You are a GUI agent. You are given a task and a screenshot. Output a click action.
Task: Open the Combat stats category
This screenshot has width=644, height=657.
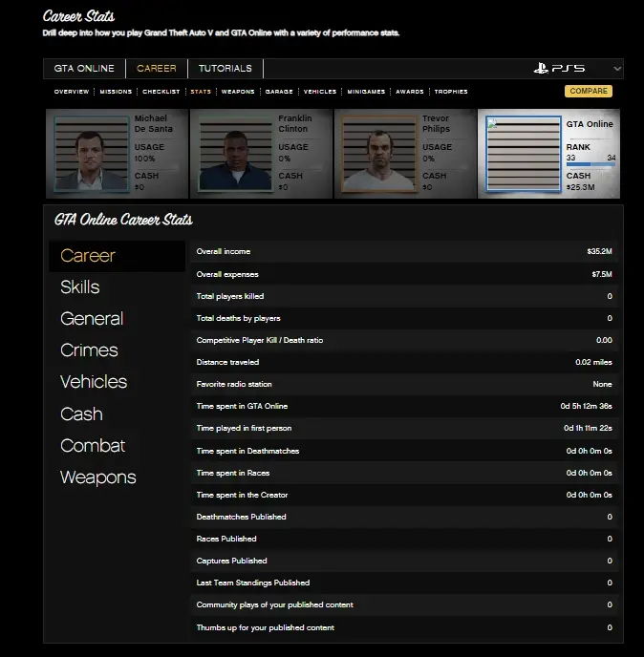(x=93, y=445)
